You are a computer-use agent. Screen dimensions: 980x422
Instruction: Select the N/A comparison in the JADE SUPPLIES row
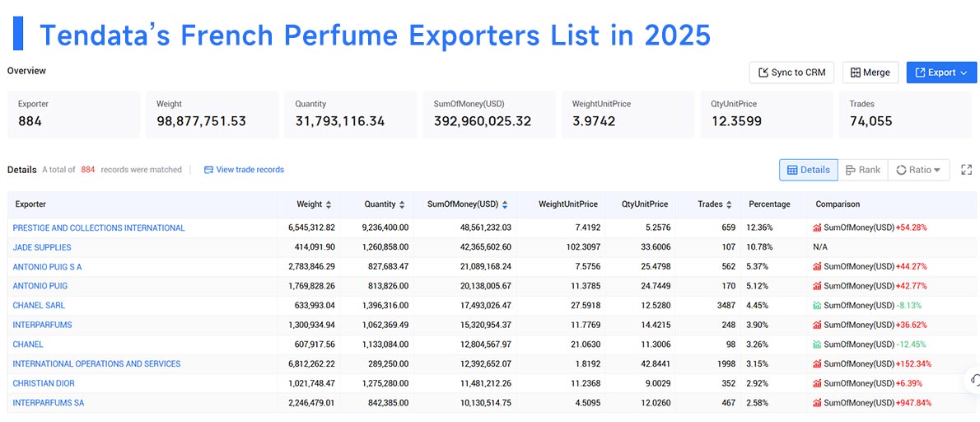[x=820, y=247]
